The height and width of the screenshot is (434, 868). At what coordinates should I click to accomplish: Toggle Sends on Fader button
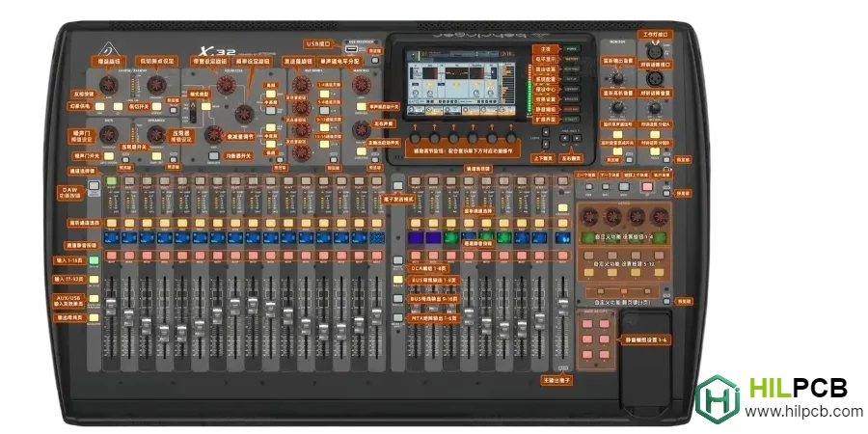(397, 185)
